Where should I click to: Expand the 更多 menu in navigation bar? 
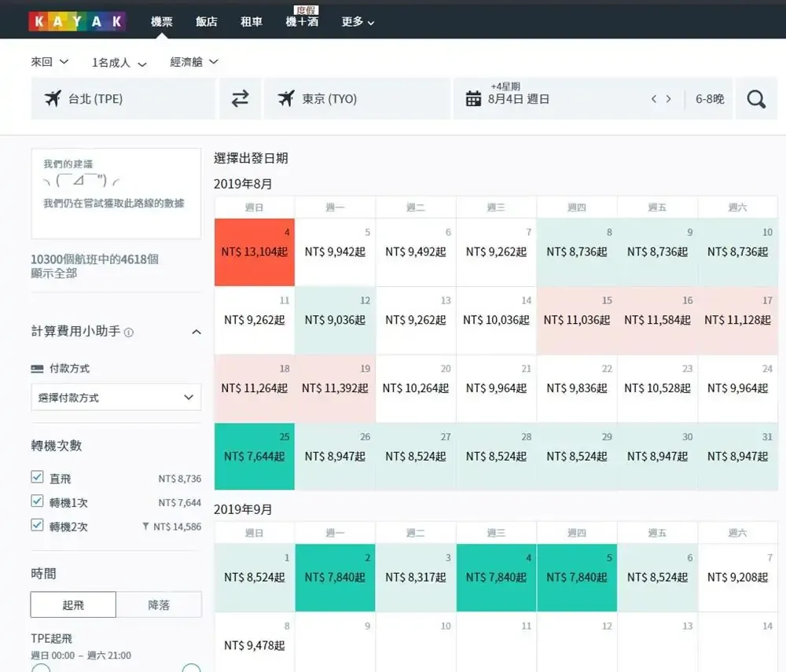tap(358, 22)
